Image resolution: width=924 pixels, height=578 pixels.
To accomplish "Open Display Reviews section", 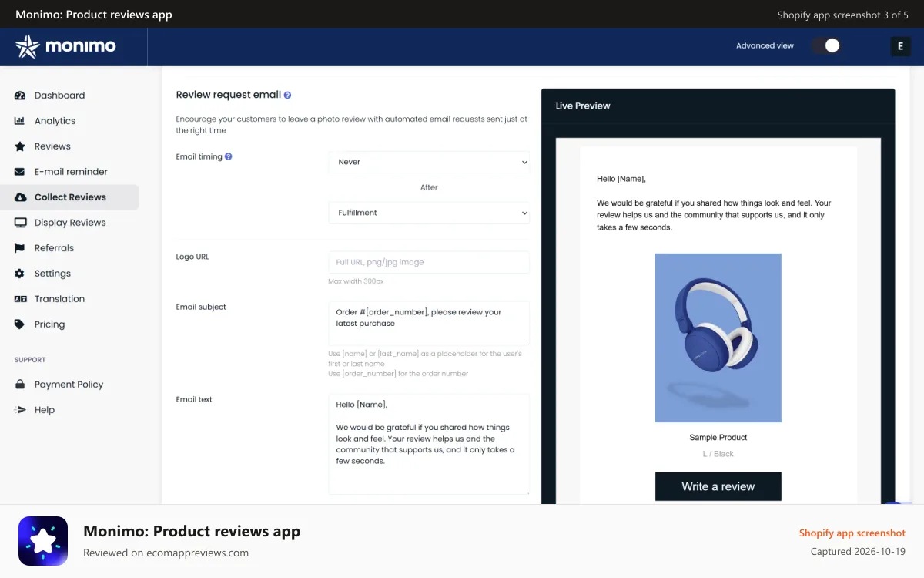I will point(69,223).
